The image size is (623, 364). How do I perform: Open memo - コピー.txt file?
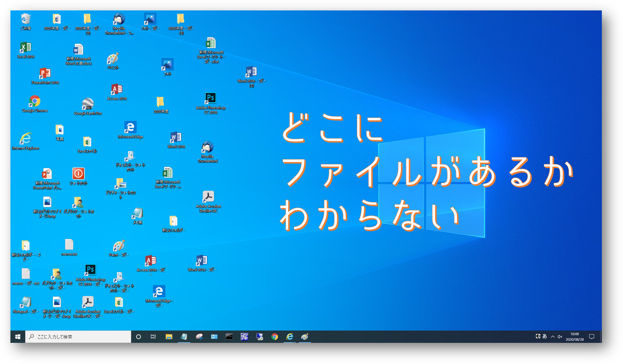point(26,276)
